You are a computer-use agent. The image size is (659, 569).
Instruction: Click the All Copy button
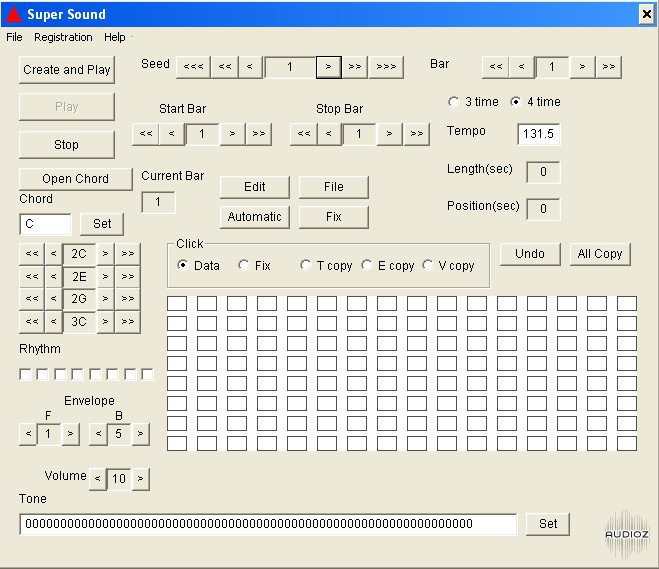600,254
